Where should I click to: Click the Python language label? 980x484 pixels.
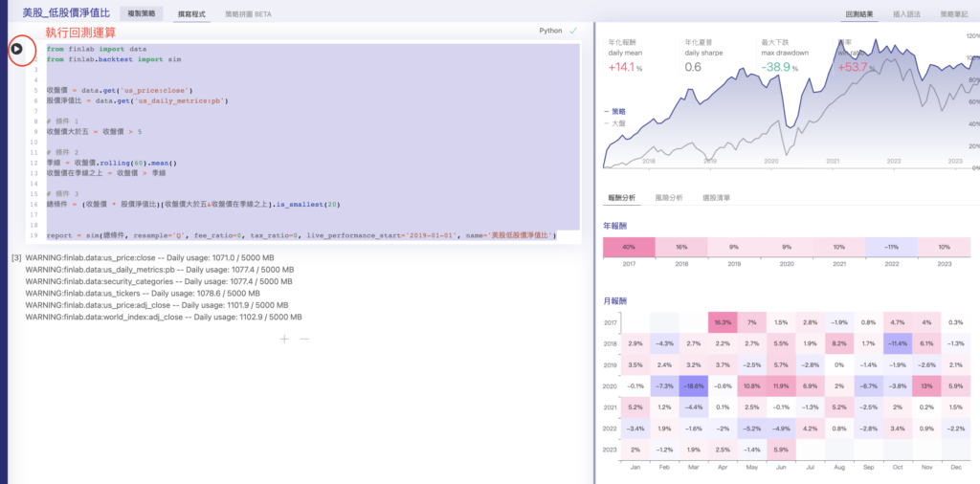(x=550, y=30)
